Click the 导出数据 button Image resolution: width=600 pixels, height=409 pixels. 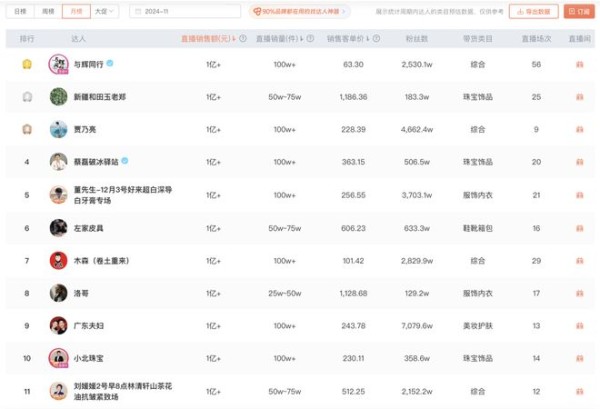(x=533, y=11)
